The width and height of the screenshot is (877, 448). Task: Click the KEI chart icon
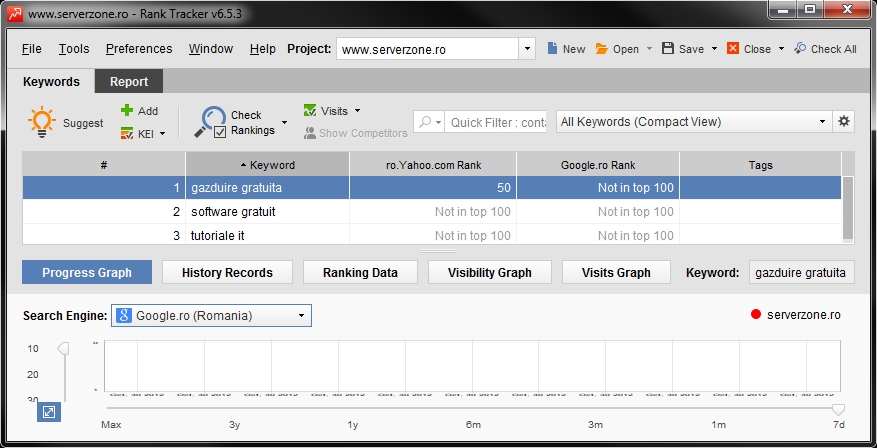coord(127,133)
